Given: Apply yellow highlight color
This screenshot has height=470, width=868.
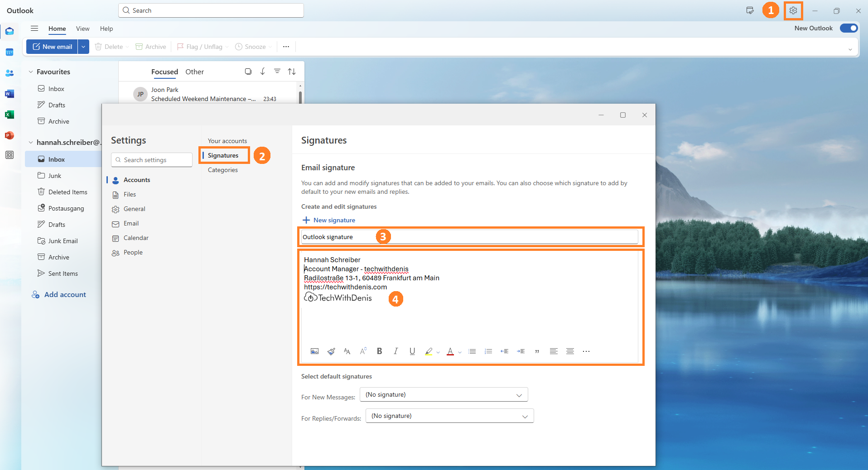Looking at the screenshot, I should [429, 351].
